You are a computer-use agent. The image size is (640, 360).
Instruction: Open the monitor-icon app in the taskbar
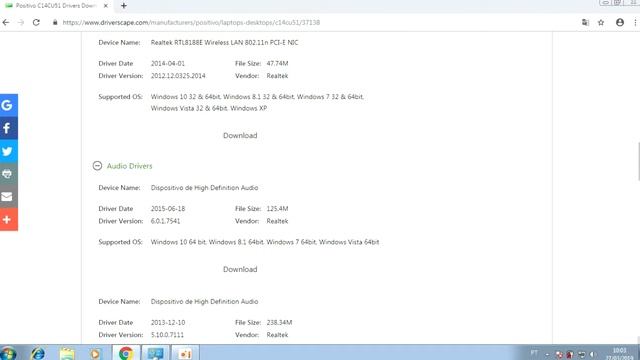155,353
